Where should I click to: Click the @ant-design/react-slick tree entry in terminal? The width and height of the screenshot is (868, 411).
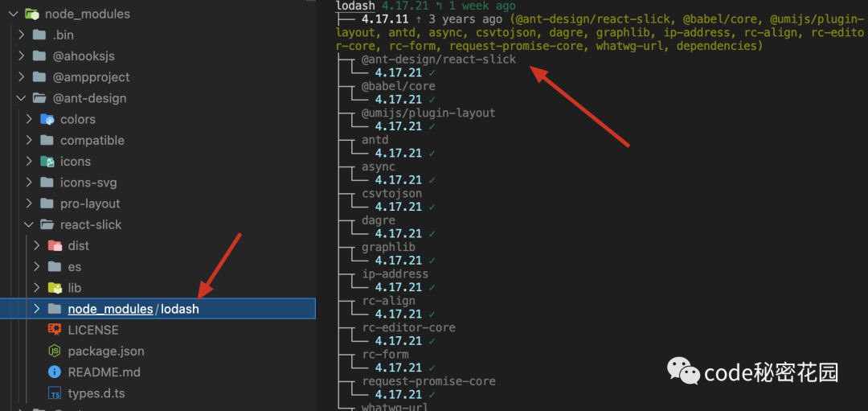click(x=439, y=60)
